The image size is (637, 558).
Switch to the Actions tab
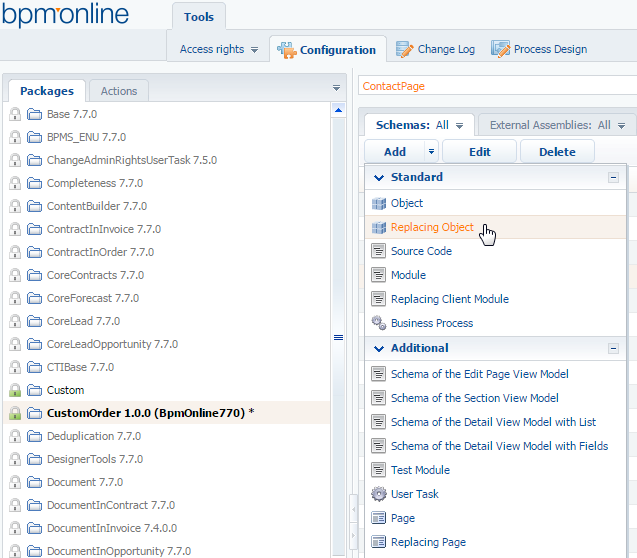coord(119,91)
